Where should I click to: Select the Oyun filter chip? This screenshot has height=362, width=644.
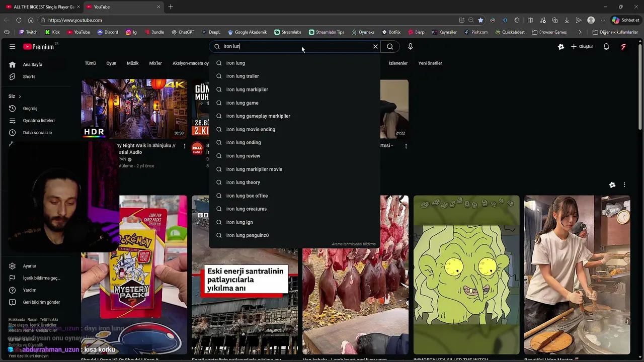111,63
